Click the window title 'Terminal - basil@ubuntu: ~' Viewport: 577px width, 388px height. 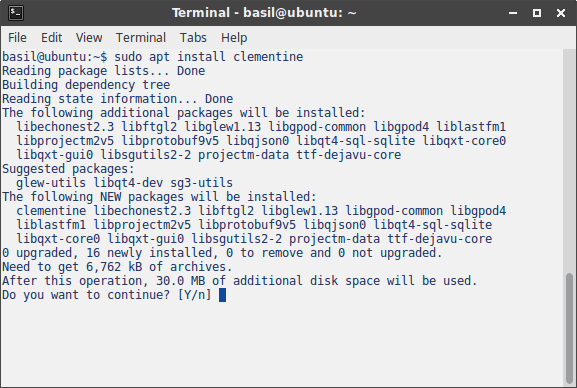264,13
